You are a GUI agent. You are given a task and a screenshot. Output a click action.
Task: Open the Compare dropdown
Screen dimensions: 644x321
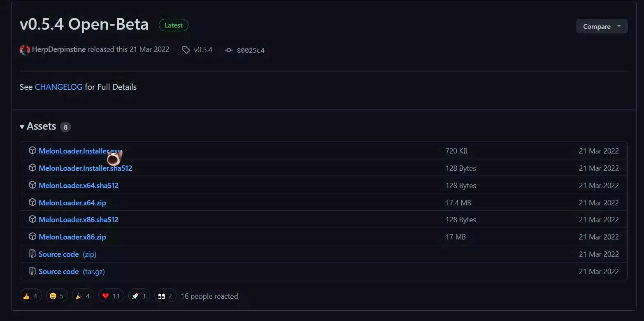pos(602,26)
